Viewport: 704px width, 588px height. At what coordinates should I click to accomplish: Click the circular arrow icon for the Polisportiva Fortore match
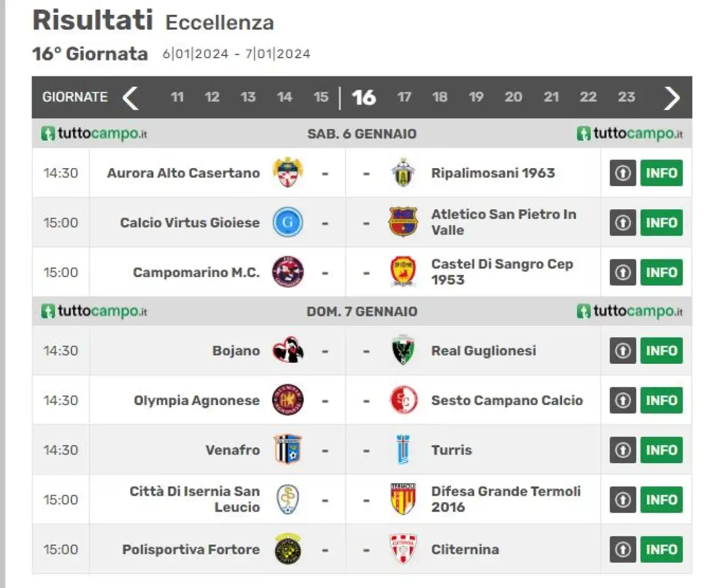[623, 549]
